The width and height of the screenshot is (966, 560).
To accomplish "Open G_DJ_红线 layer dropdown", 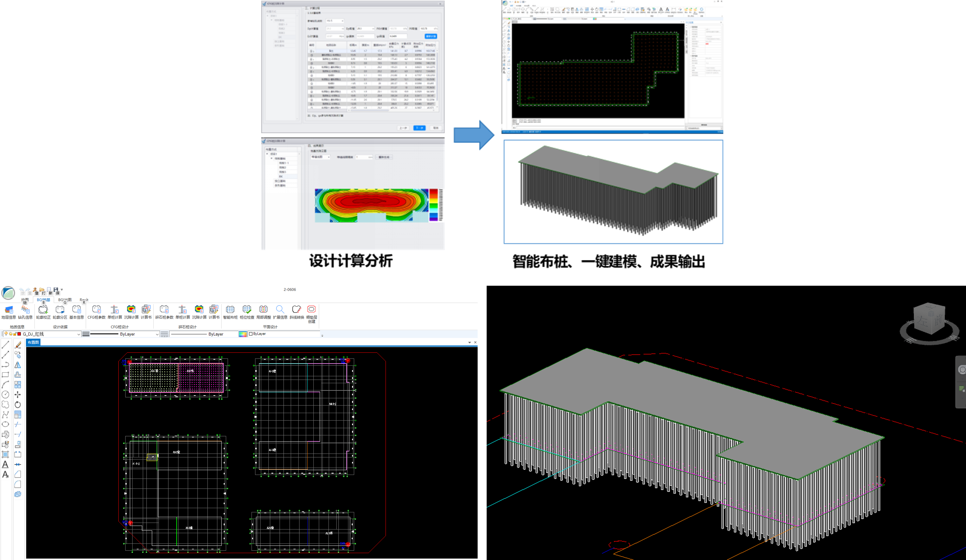I will coord(79,334).
